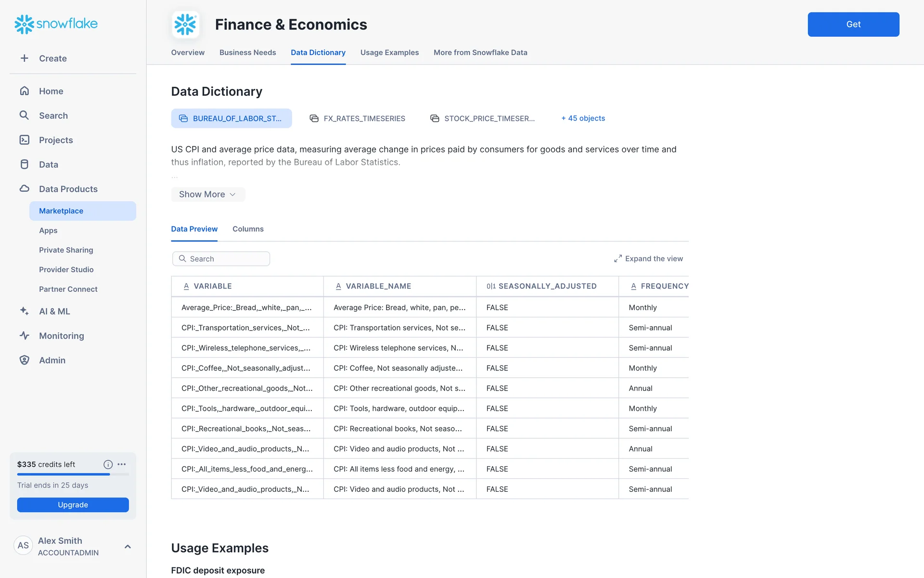Click the Upgrade button
This screenshot has width=924, height=578.
point(73,505)
